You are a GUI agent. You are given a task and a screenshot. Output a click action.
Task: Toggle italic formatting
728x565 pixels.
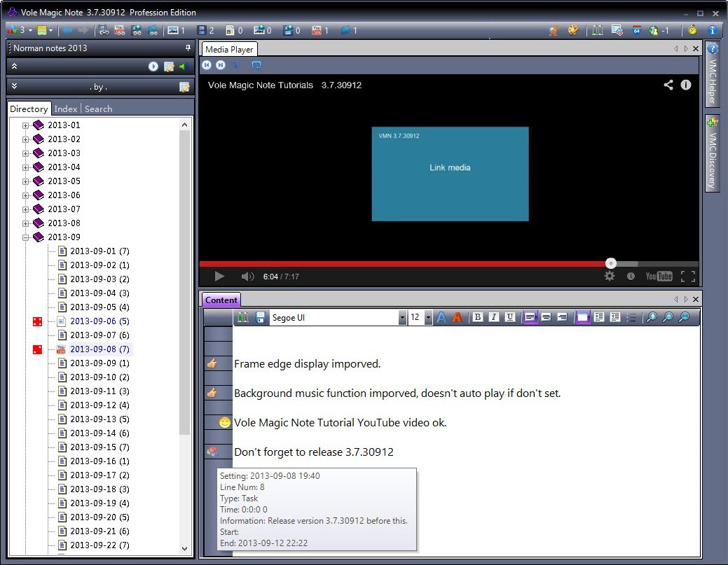pos(494,317)
